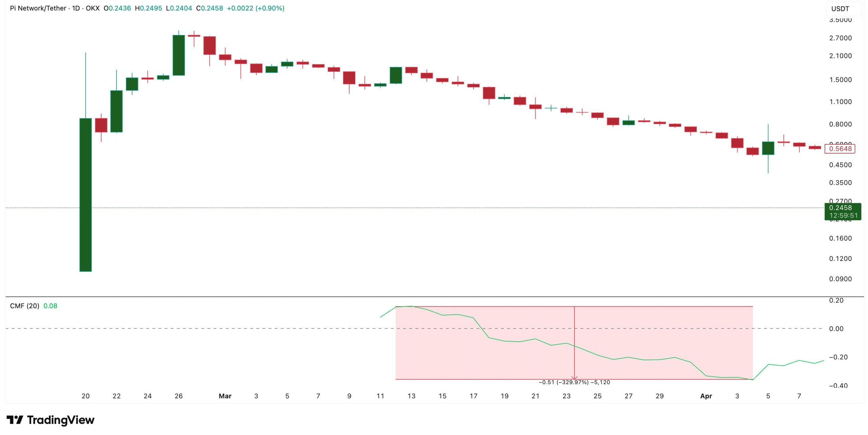
Task: Click the 0.1600 price scale label
Action: click(840, 238)
